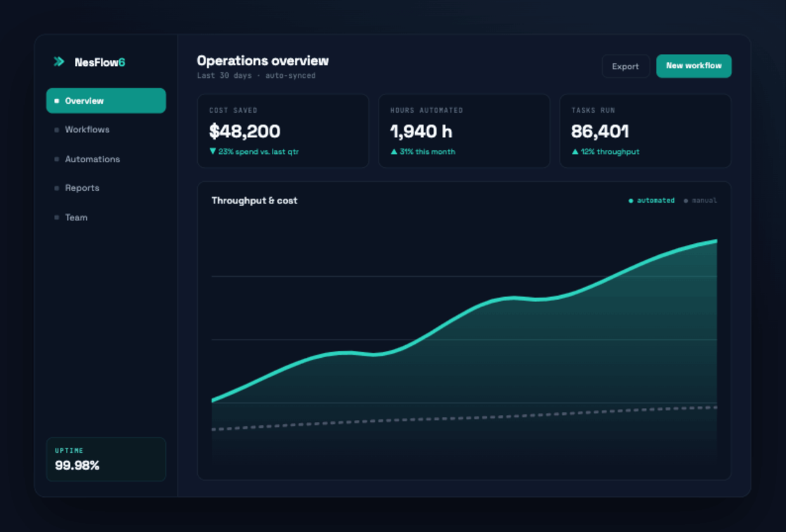This screenshot has height=532, width=786.
Task: Click the "Last 30 days · auto-synced" subtitle
Action: pyautogui.click(x=256, y=76)
